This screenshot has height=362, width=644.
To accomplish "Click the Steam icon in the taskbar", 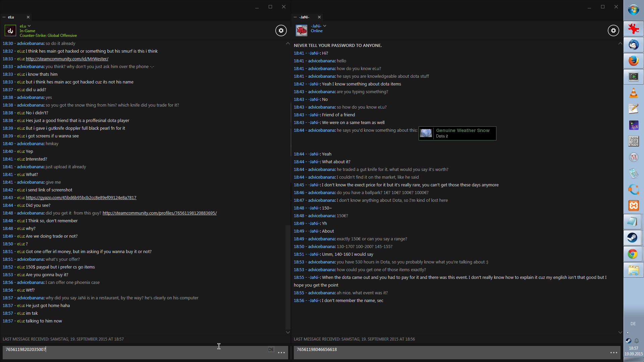I will [x=633, y=238].
